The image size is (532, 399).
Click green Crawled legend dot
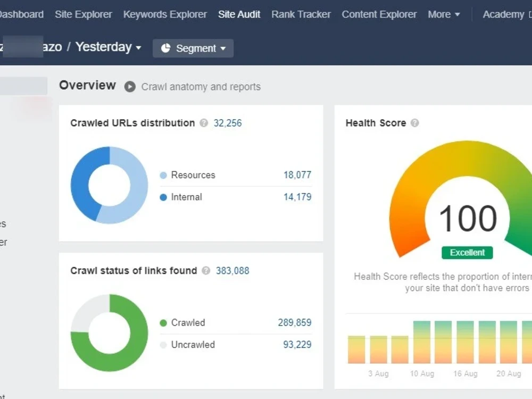pyautogui.click(x=163, y=323)
